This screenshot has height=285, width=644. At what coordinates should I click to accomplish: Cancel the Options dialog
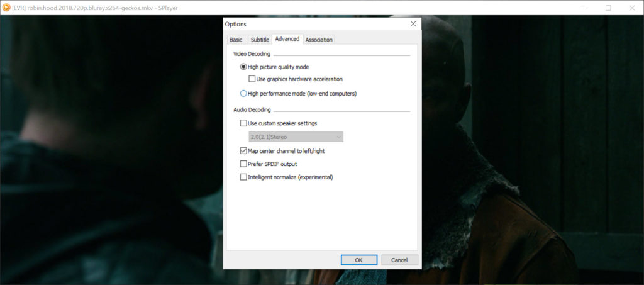[399, 260]
